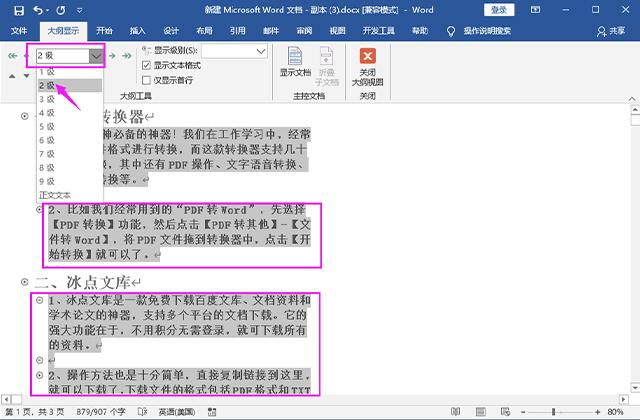Screen dimensions: 640x420
Task: Switch to the 帮助 tab
Action: [420, 31]
